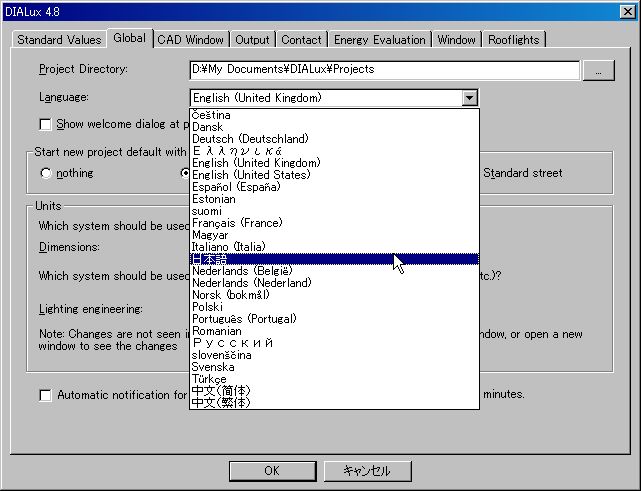Select Español (España) language
Image resolution: width=641 pixels, height=491 pixels.
tap(334, 187)
